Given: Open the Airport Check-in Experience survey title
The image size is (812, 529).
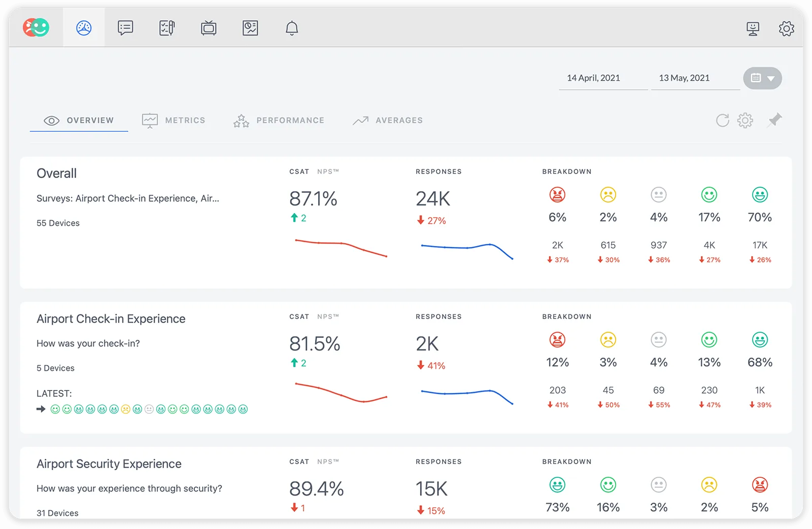Looking at the screenshot, I should pos(111,319).
